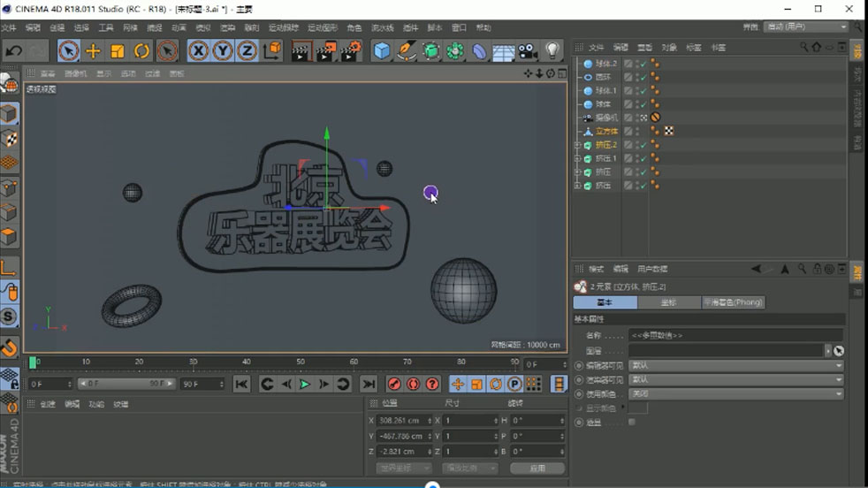Render to Picture Viewer
868x488 pixels.
tap(326, 51)
